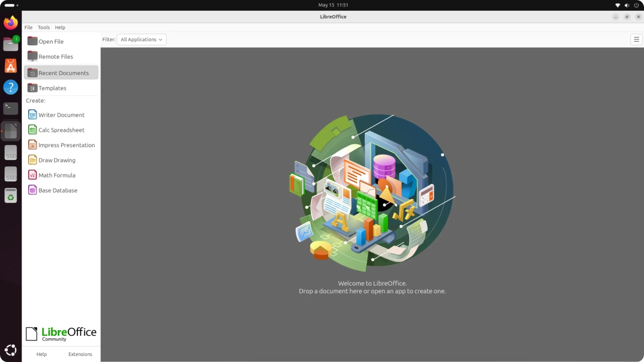Image resolution: width=644 pixels, height=362 pixels.
Task: Create a new Draw Drawing
Action: (61, 160)
